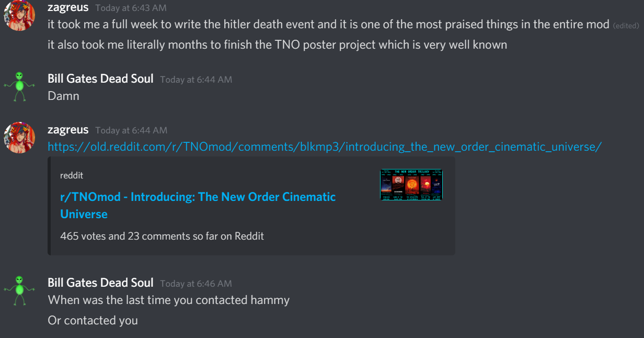The width and height of the screenshot is (644, 338).
Task: Click the "reddit" provider label in the embed
Action: coord(72,175)
